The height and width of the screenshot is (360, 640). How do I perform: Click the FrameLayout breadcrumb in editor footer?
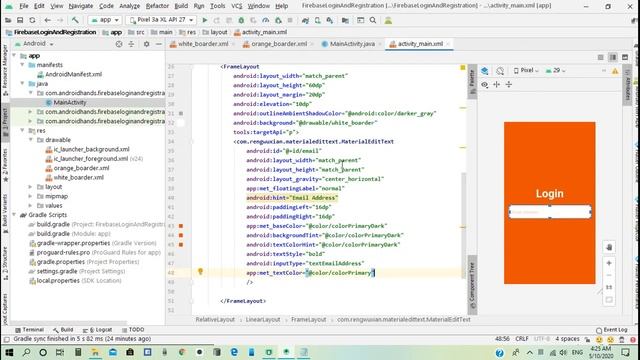(309, 320)
